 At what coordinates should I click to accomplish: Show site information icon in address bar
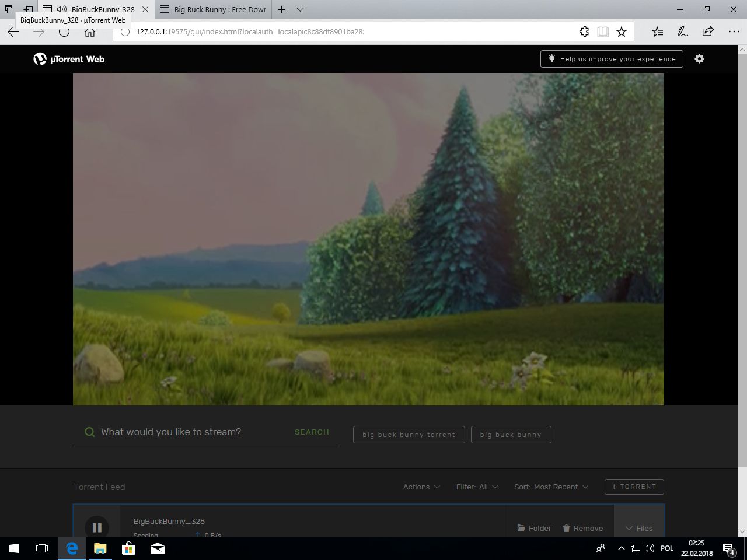click(124, 32)
